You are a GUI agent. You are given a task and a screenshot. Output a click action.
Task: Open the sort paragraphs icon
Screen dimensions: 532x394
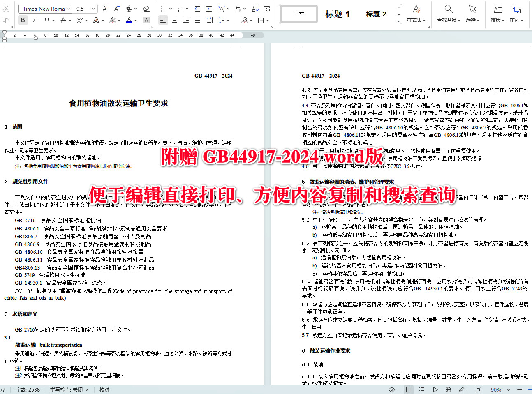coord(255,8)
